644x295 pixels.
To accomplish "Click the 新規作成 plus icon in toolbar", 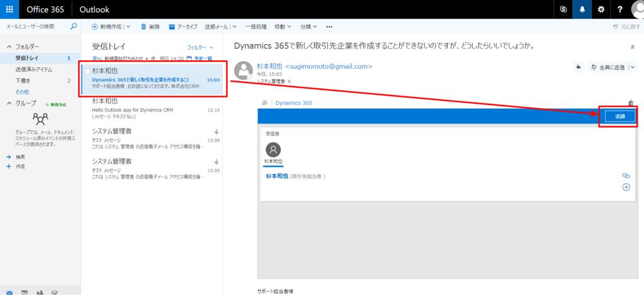I will point(94,26).
